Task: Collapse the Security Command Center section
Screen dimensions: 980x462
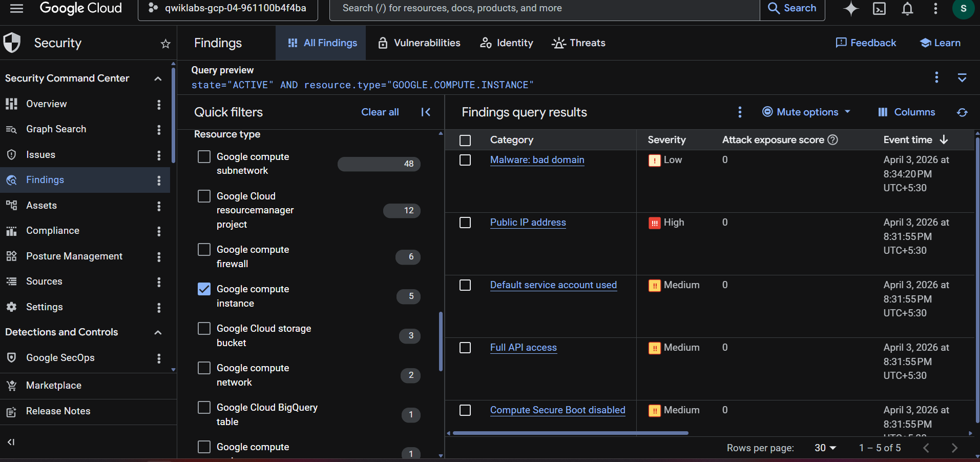Action: coord(158,78)
